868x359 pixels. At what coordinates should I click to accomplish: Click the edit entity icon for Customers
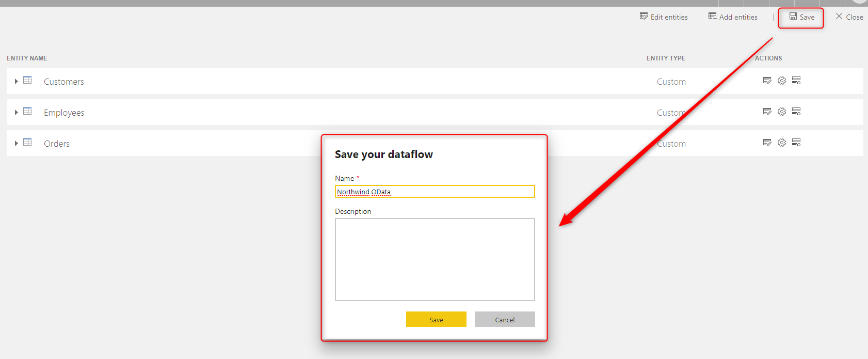click(x=767, y=81)
